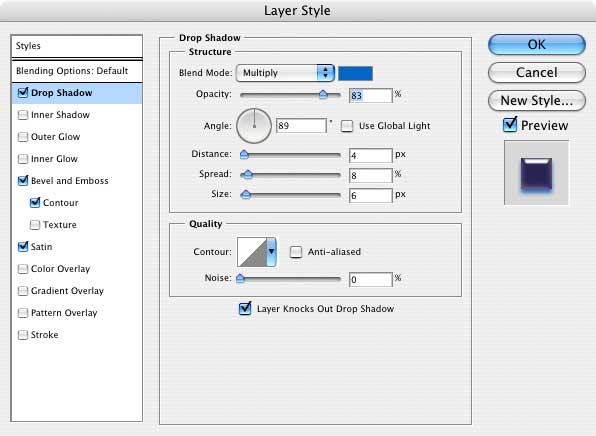This screenshot has height=436, width=596.
Task: Open the Blend Mode Multiply dropdown
Action: point(285,73)
